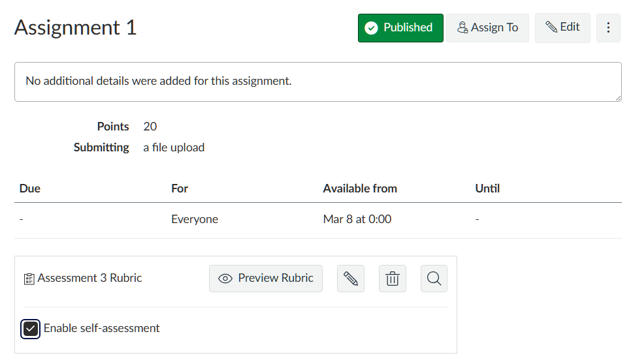
Task: Toggle Enable self-assessment checkbox
Action: coord(30,329)
